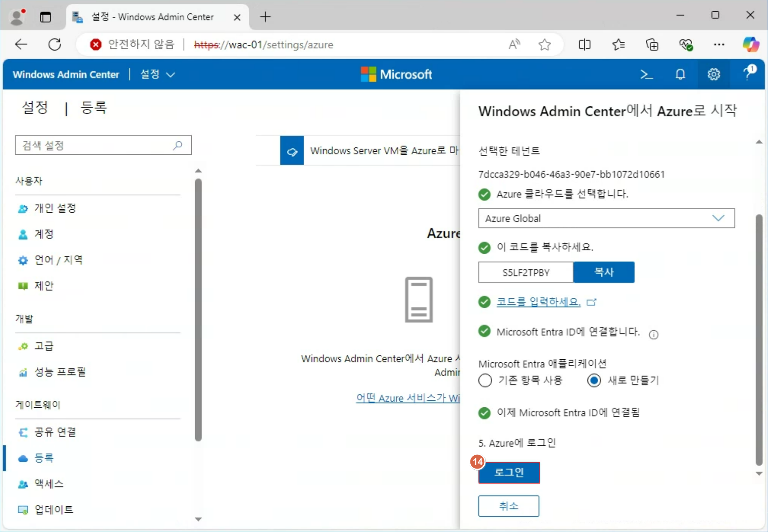Screen dimensions: 768x532
Task: Click the browser address bar URL
Action: [x=263, y=45]
